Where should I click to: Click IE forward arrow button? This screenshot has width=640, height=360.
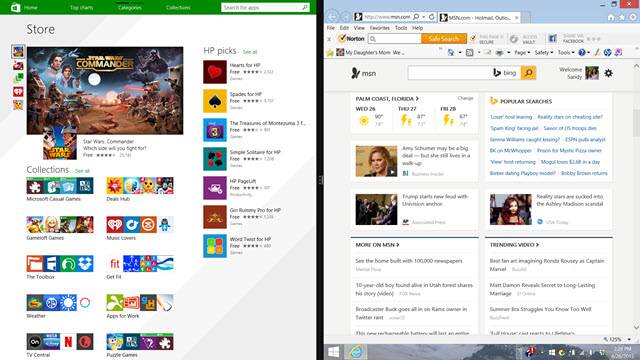pos(346,17)
